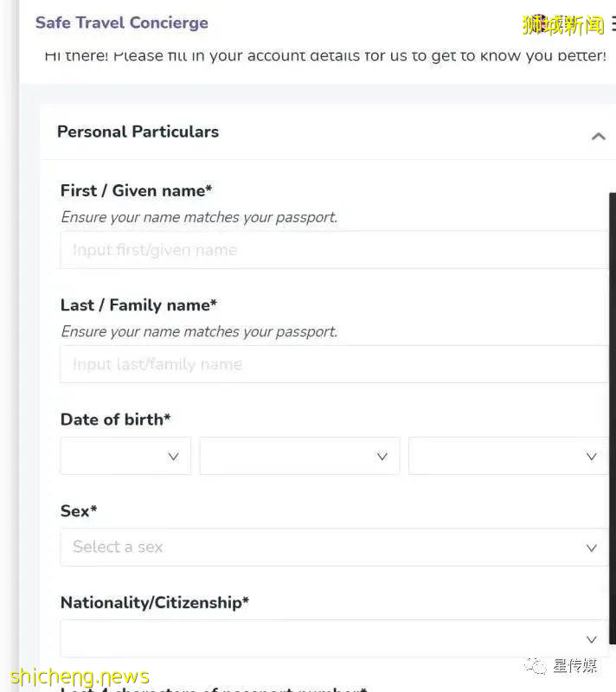The image size is (616, 692).
Task: Click the First / Given name input
Action: (334, 250)
